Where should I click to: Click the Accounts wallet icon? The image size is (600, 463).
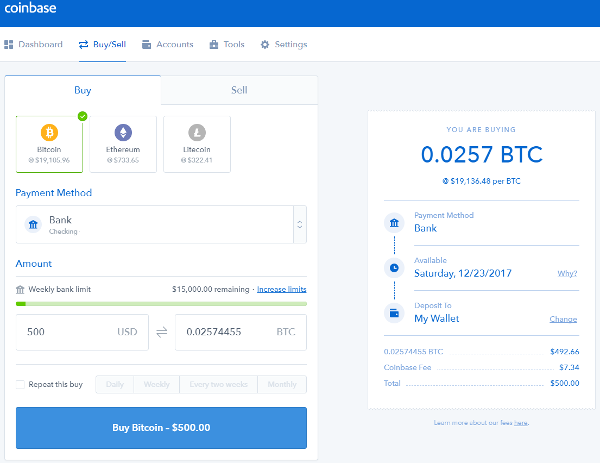pos(146,44)
